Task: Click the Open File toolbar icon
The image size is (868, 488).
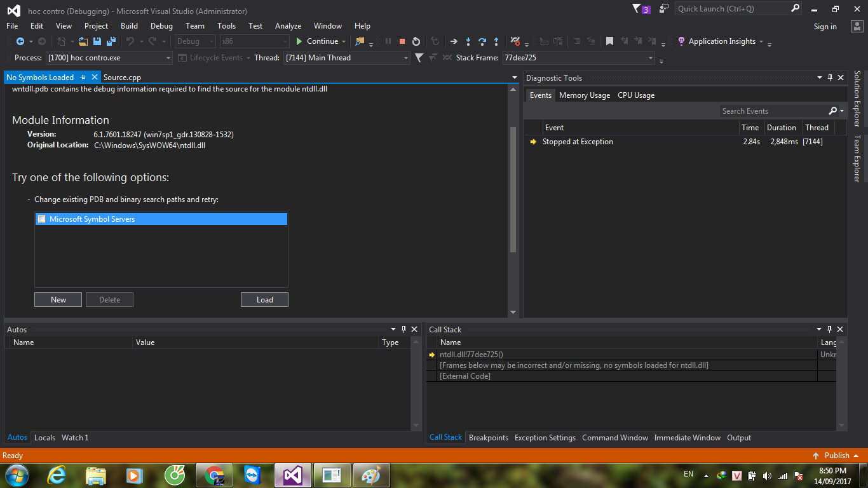Action: [x=83, y=41]
